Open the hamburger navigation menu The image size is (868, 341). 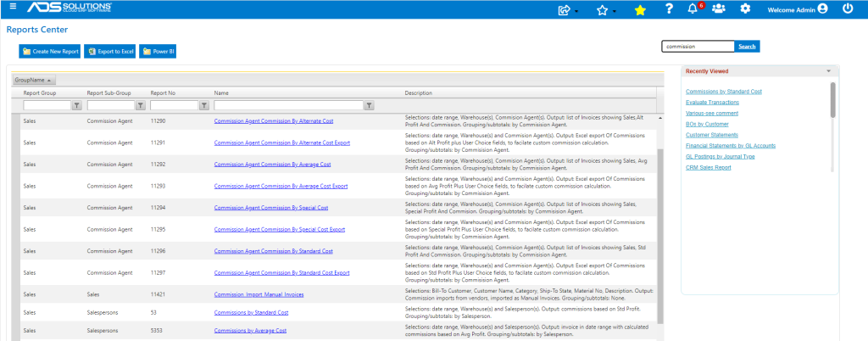13,7
